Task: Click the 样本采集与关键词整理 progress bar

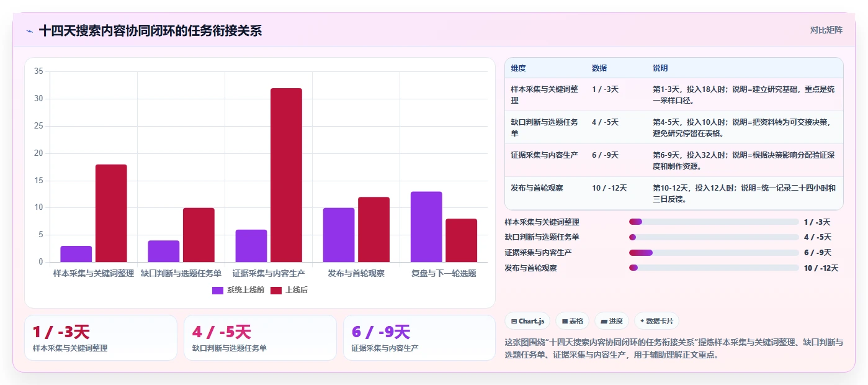Action: [714, 222]
